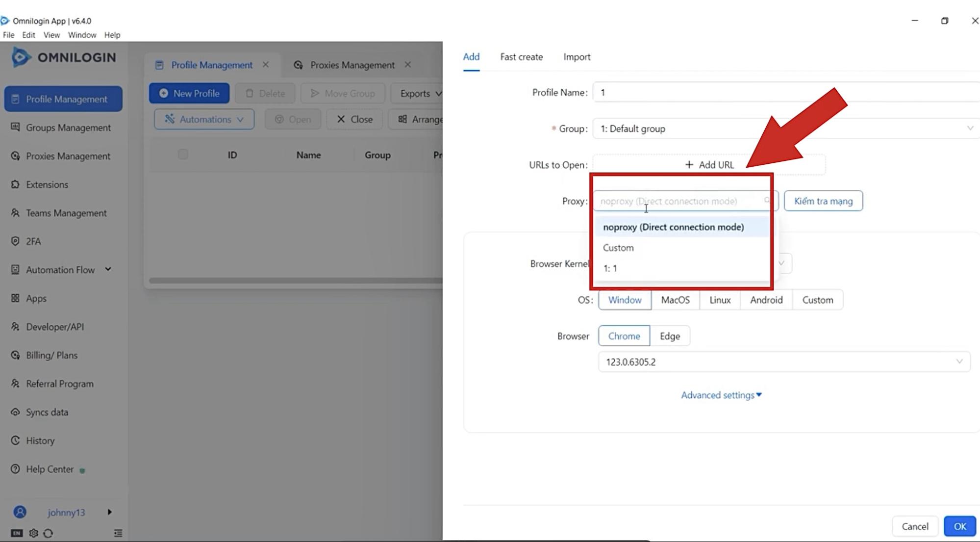Screen dimensions: 980x542
Task: Click the search icon in Proxy field
Action: (767, 201)
